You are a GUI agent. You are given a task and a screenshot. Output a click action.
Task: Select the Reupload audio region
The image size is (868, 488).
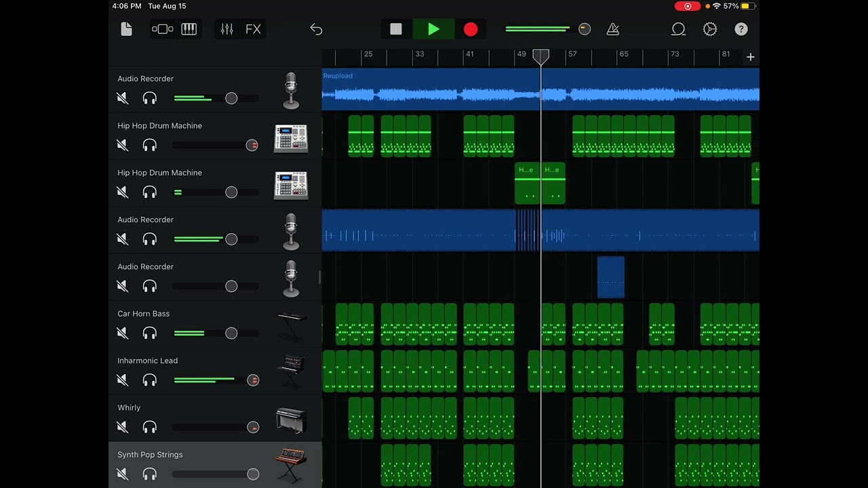540,89
